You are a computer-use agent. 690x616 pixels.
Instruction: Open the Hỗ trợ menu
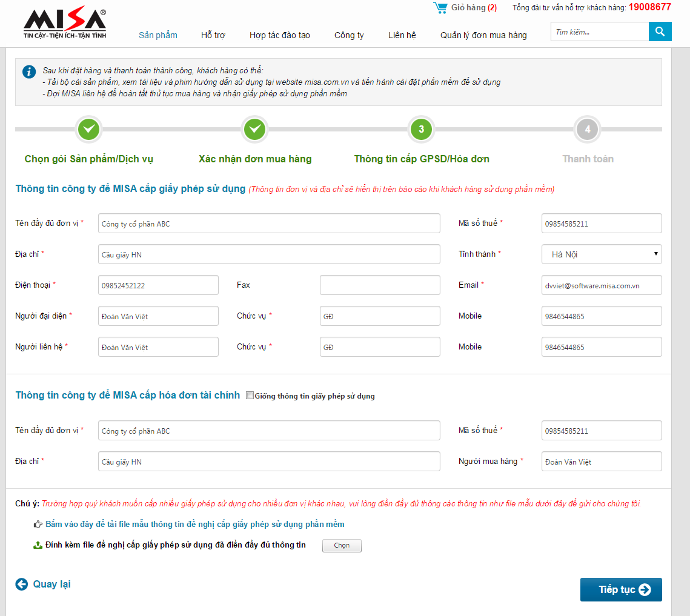pos(213,35)
